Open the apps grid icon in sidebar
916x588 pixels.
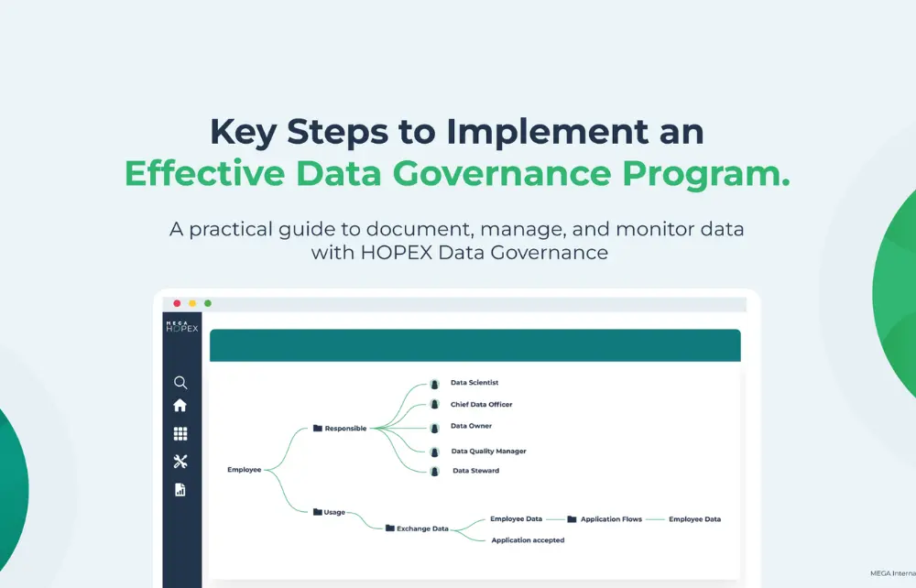180,434
